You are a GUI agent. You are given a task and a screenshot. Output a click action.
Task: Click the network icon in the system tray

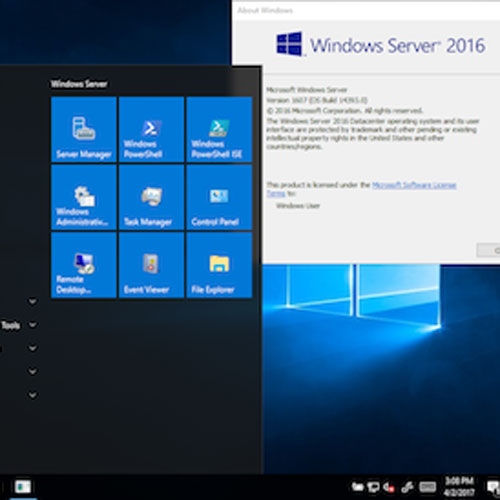point(373,487)
